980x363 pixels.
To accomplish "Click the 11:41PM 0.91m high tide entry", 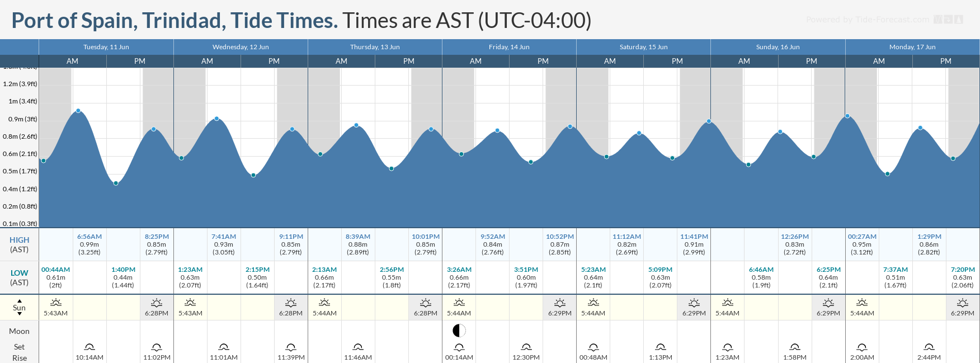I will tap(694, 244).
